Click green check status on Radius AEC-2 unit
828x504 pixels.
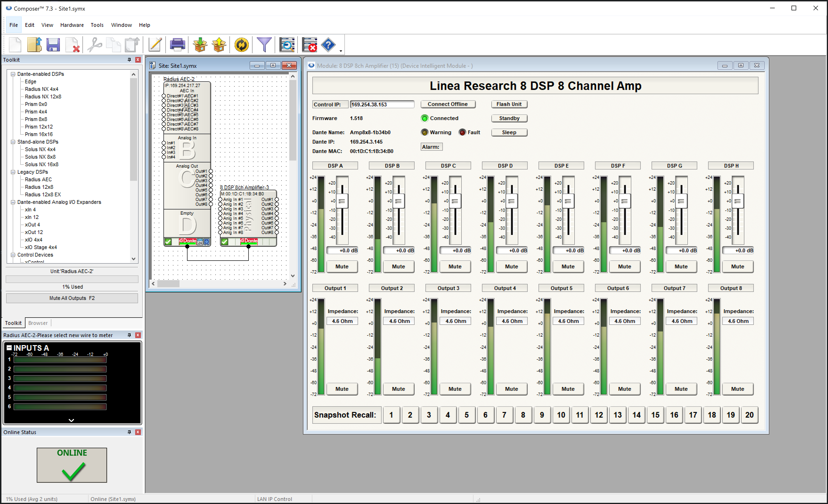168,242
